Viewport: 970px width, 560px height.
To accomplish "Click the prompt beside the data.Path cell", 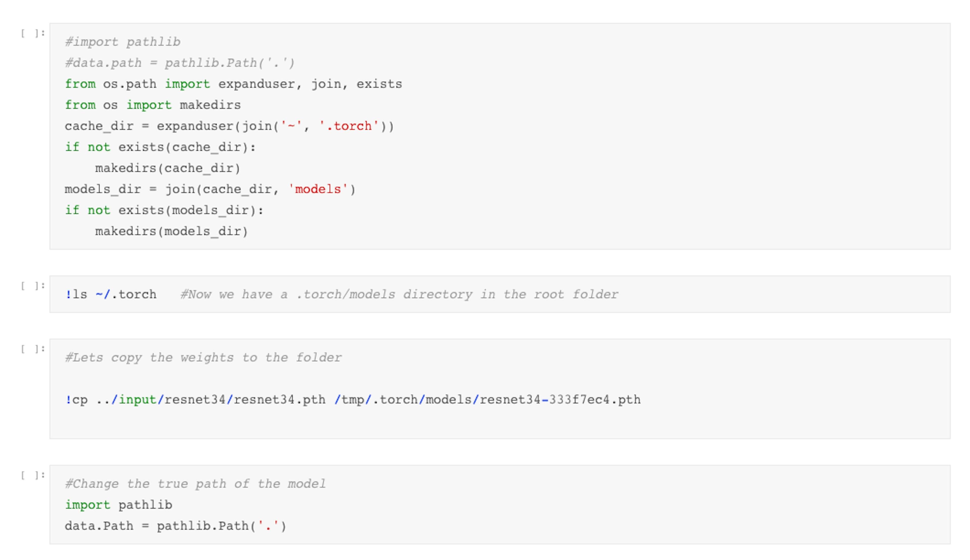I will [33, 475].
